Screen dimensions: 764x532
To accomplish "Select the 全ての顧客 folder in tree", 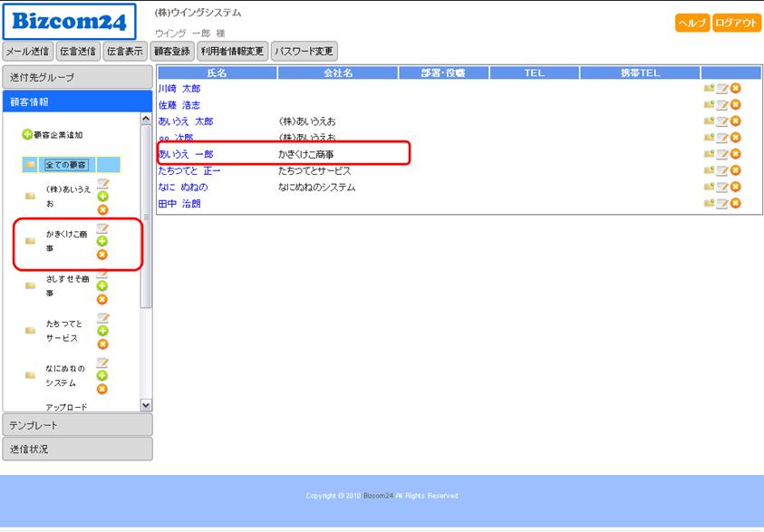I will coord(70,165).
